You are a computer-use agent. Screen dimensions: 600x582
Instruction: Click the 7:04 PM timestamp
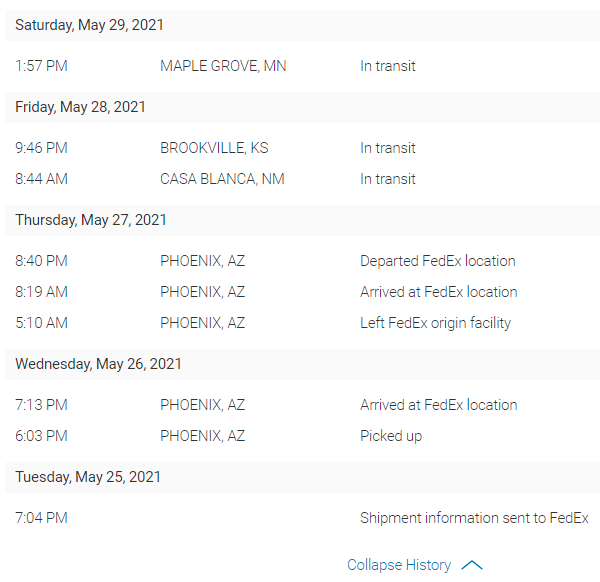click(x=41, y=518)
